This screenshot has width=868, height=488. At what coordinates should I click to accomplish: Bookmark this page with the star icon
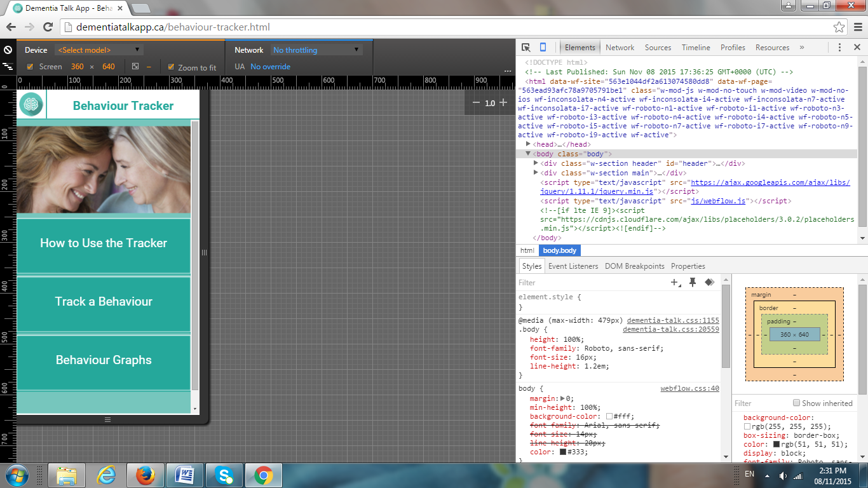coord(839,27)
